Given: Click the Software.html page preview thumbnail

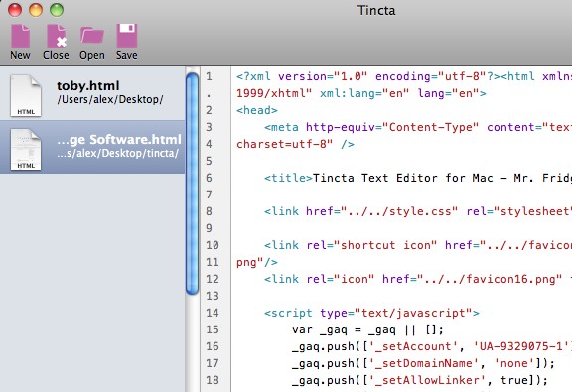Looking at the screenshot, I should (x=26, y=149).
